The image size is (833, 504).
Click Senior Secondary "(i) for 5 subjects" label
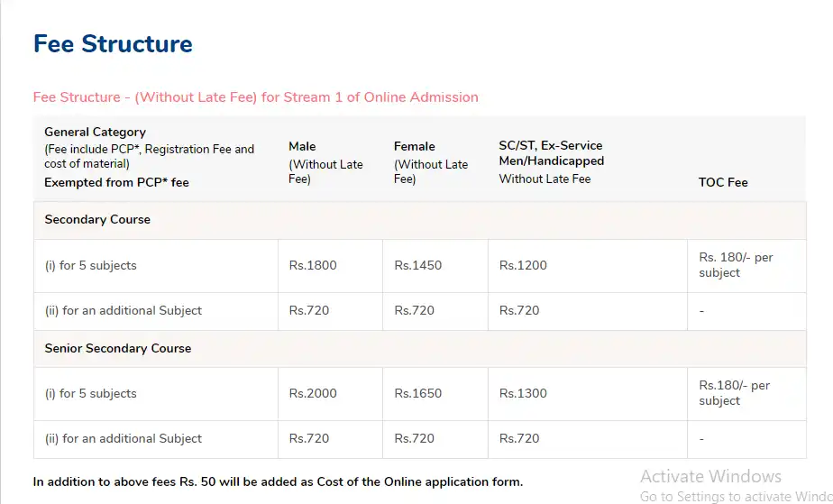[90, 393]
